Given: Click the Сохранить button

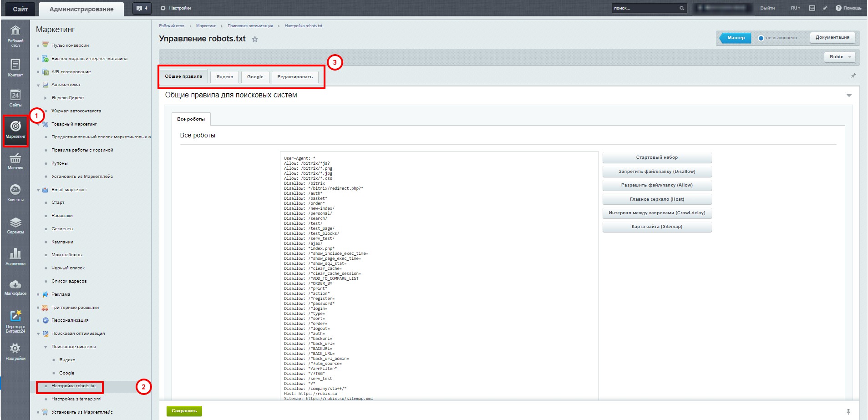Looking at the screenshot, I should point(184,411).
